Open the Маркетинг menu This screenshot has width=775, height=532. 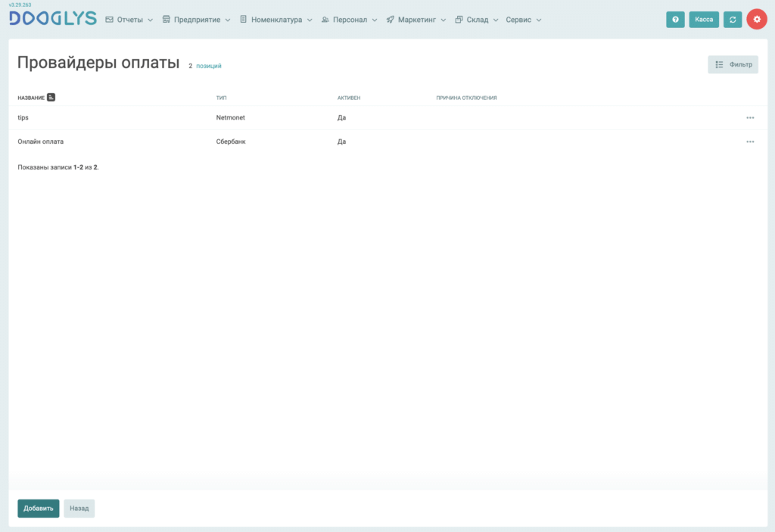416,20
